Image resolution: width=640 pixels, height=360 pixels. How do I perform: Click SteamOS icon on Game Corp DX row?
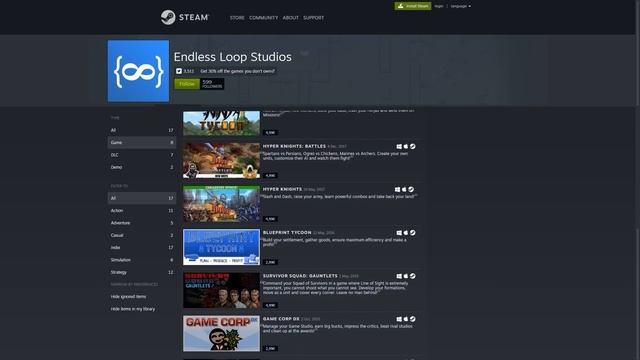click(x=413, y=319)
